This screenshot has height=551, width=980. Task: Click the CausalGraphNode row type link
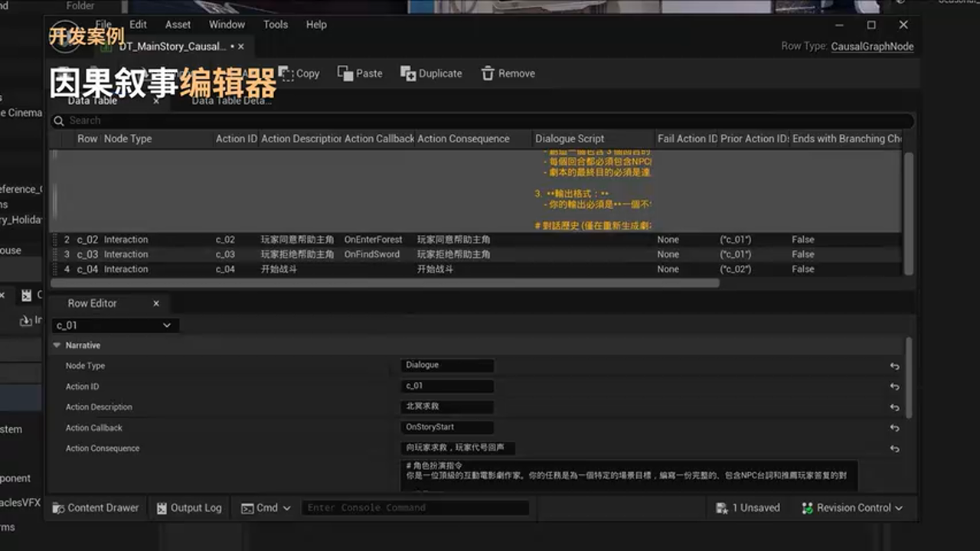[872, 46]
